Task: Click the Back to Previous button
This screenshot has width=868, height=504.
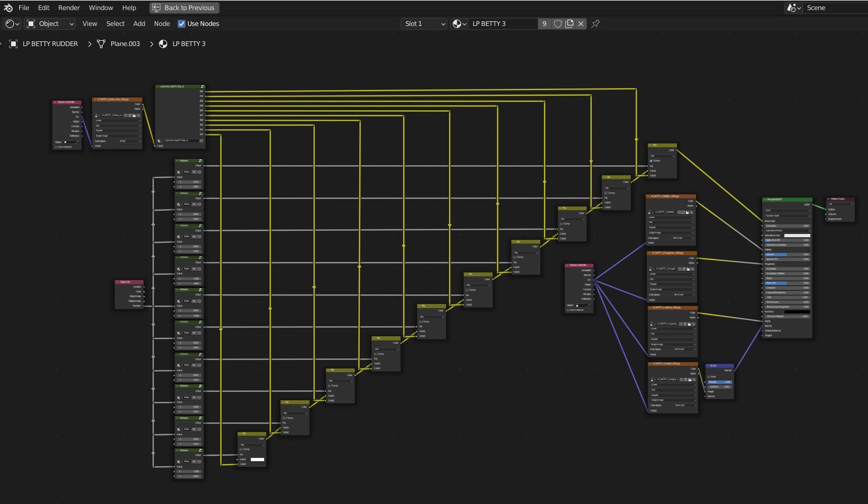Action: (184, 8)
